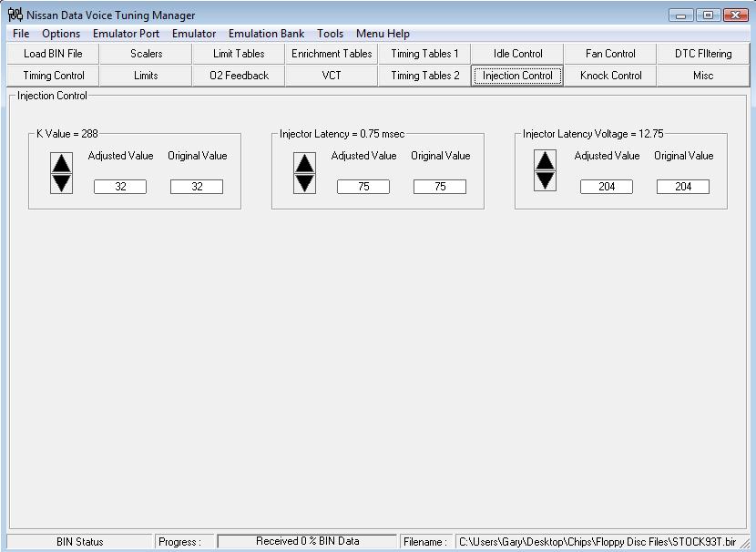Open the Emulator Port menu
The height and width of the screenshot is (552, 756).
(x=126, y=34)
